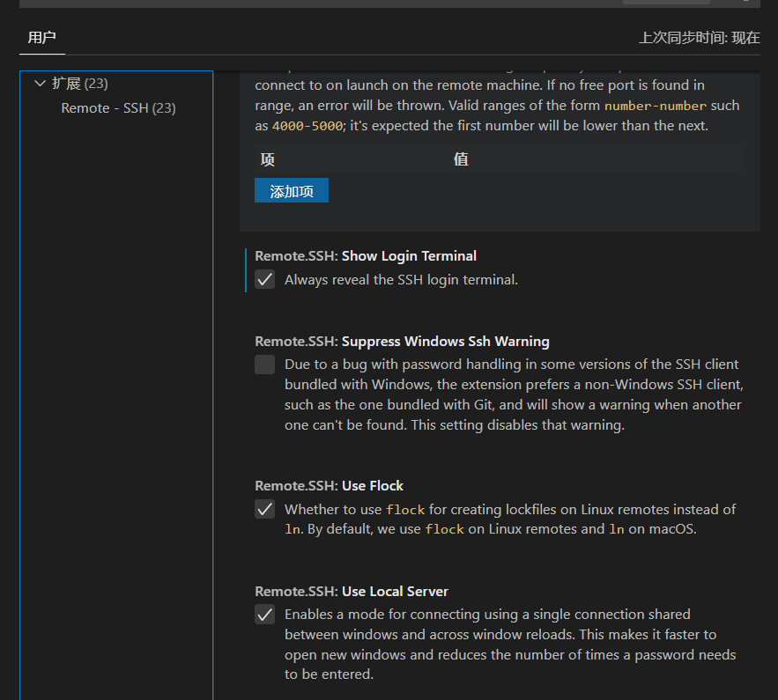778x700 pixels.
Task: Switch to the 用户 settings tab
Action: click(41, 37)
